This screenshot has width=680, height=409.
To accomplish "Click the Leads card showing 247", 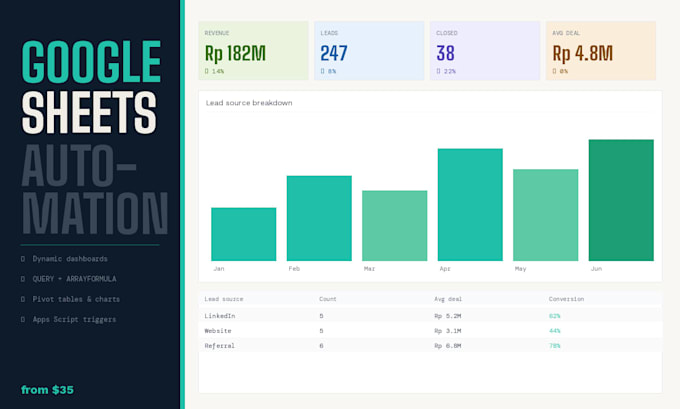I will [x=369, y=51].
